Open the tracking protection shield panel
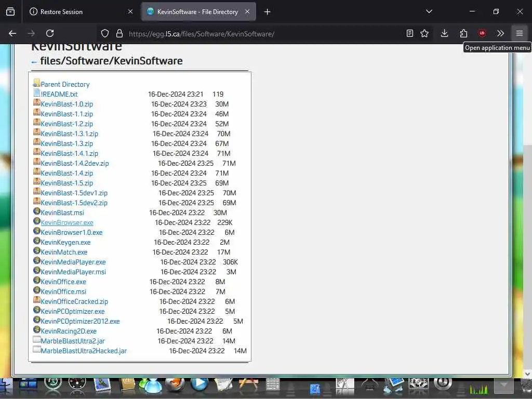This screenshot has width=532, height=399. click(105, 33)
